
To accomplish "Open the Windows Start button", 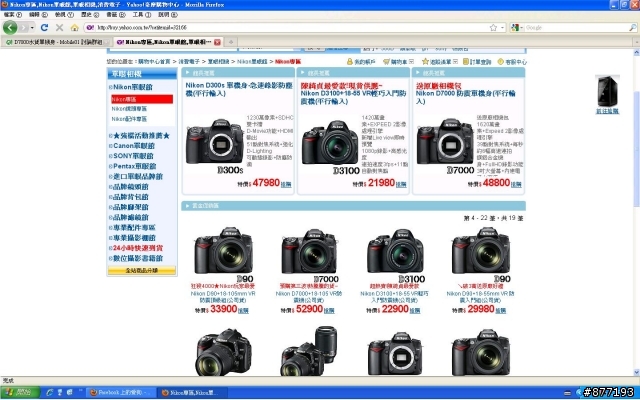I will (x=19, y=393).
